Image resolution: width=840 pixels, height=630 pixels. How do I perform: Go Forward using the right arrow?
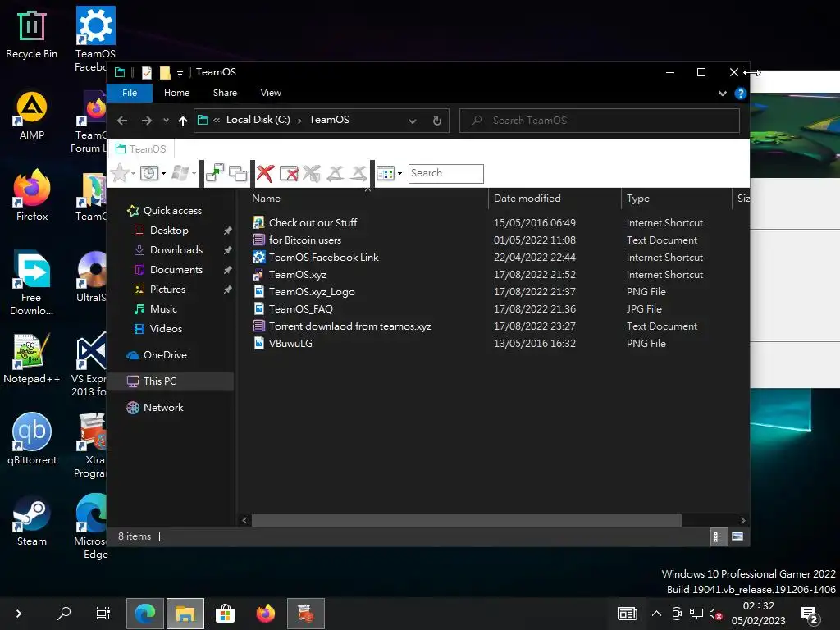(x=146, y=121)
